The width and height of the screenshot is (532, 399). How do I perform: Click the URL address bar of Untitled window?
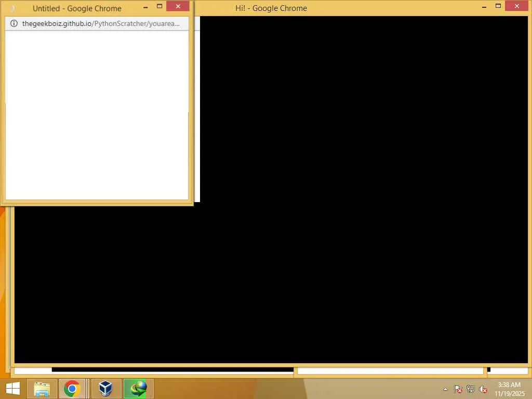(97, 23)
